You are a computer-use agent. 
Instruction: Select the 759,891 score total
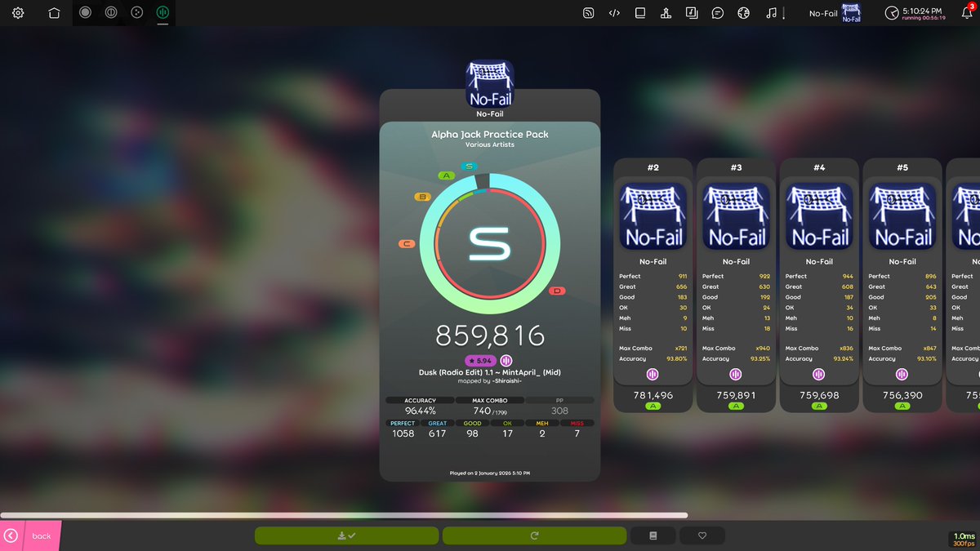tap(737, 395)
